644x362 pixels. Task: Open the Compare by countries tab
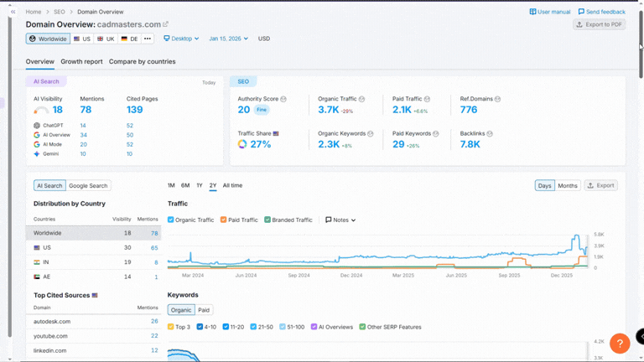click(x=142, y=61)
